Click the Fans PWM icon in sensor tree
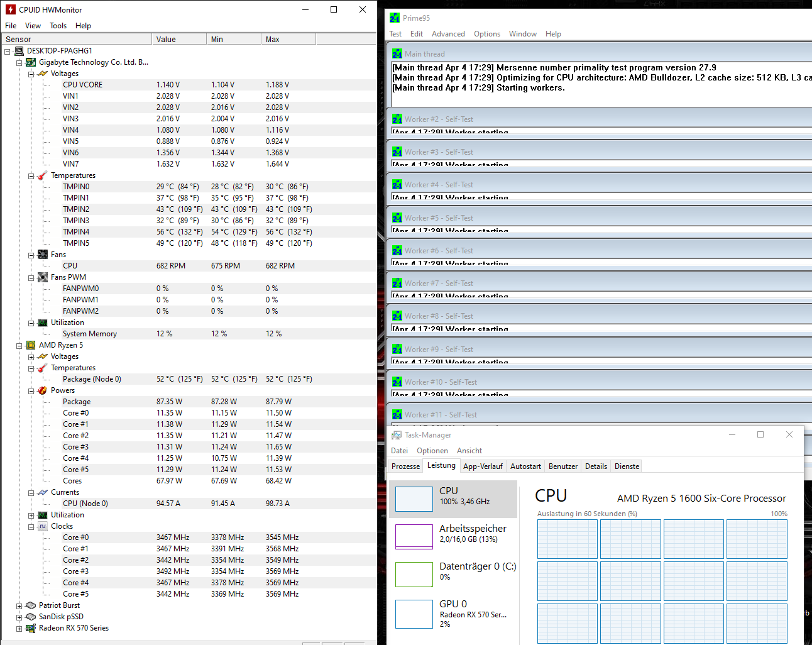Screen dimensions: 812x645 tap(42, 277)
